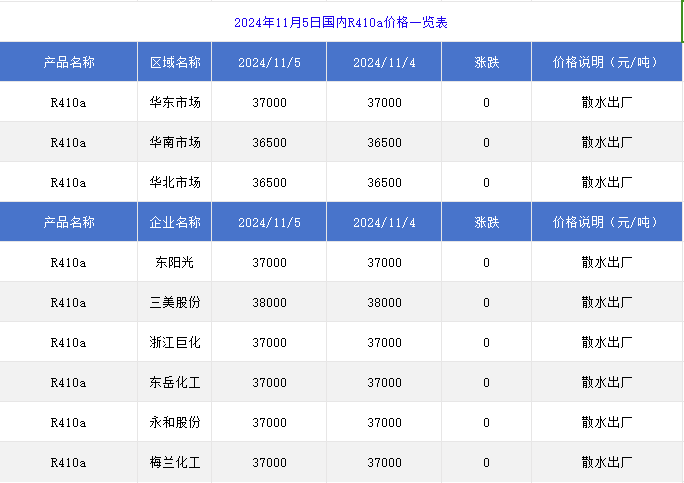Screen dimensions: 684x483
Task: Click 产品名称 header in the 企业名称 row
Action: click(x=68, y=223)
